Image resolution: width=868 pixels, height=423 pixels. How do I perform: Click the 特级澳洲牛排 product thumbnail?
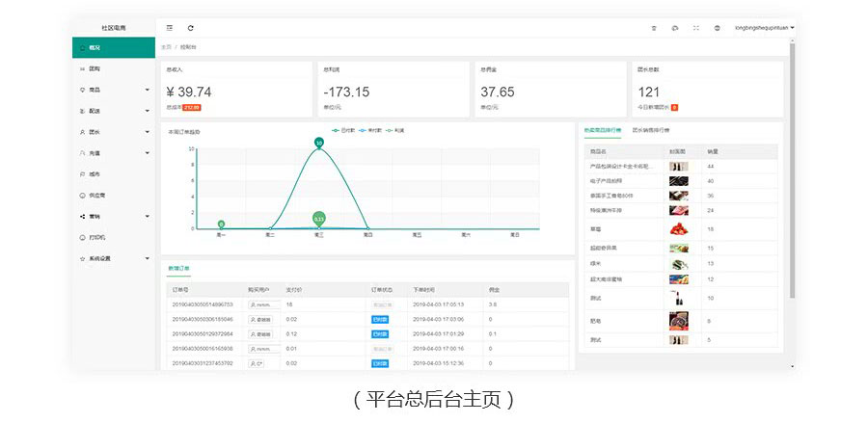pos(679,210)
